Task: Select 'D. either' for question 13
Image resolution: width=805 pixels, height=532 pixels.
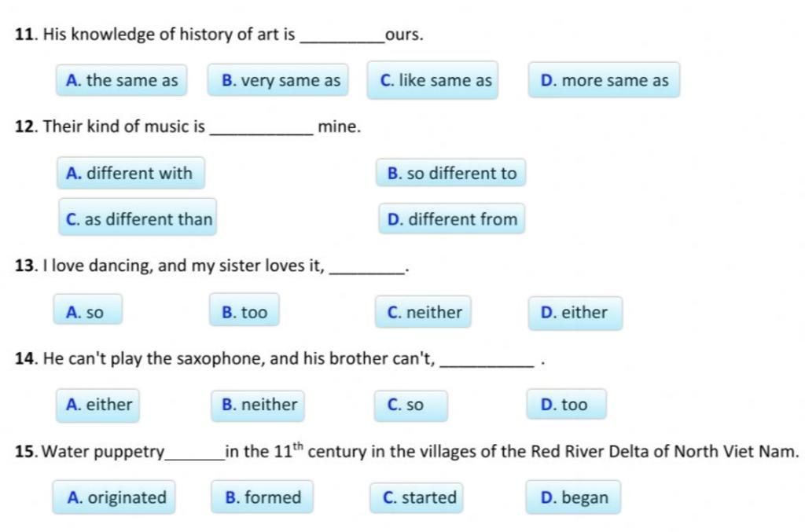Action: [x=575, y=313]
